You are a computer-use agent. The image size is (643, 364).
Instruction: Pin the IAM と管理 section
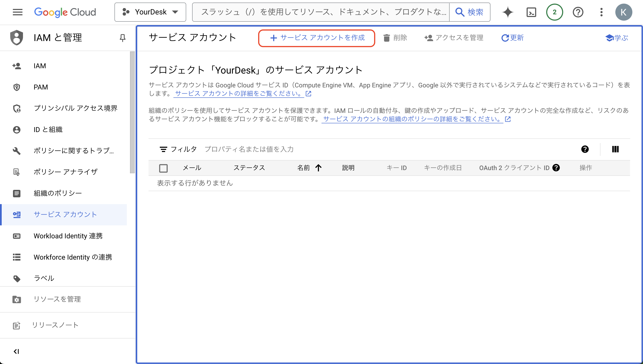[123, 38]
